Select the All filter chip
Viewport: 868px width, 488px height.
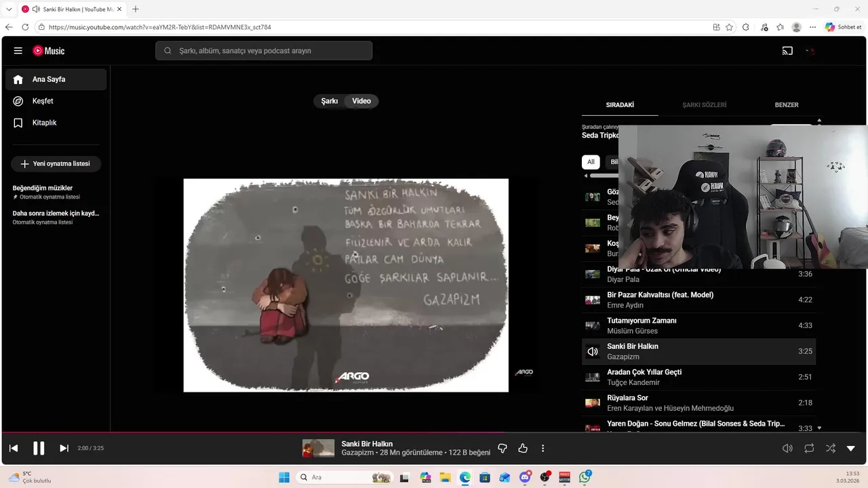pyautogui.click(x=591, y=162)
